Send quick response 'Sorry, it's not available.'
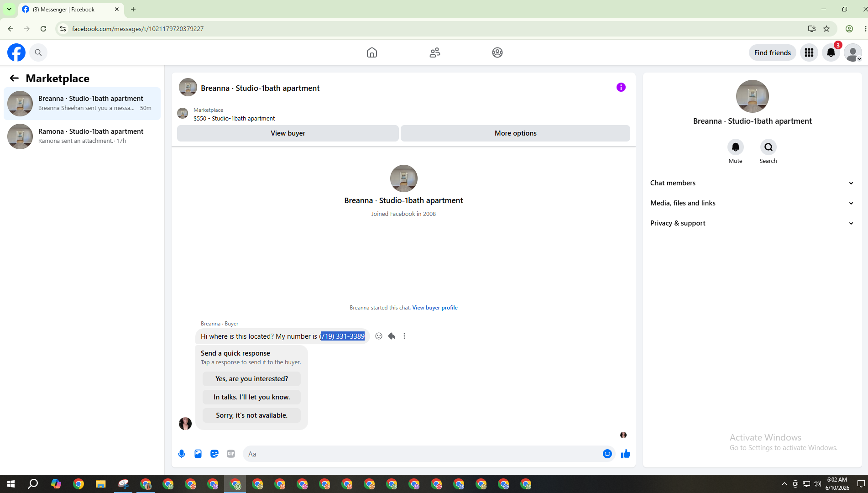This screenshot has width=868, height=493. pos(252,415)
